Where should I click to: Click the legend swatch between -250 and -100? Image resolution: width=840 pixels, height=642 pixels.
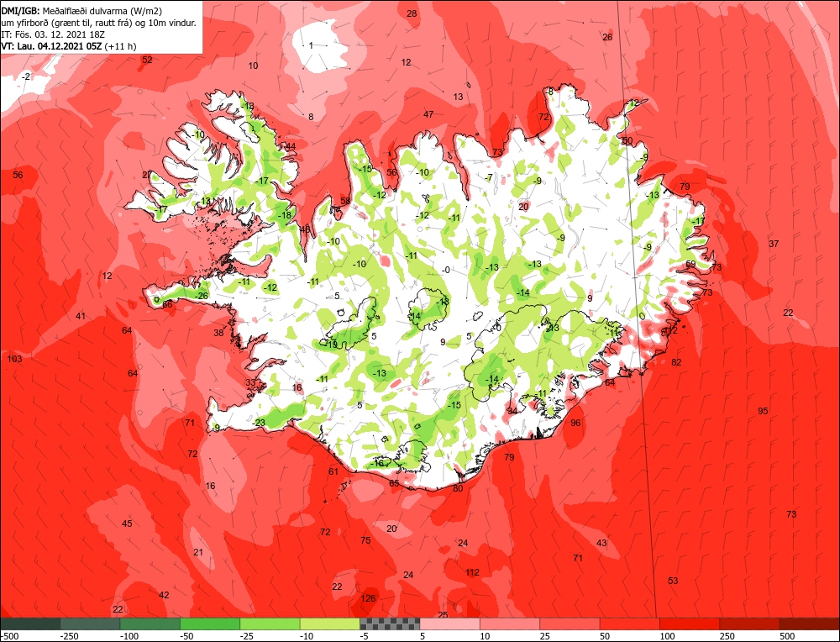(90, 624)
